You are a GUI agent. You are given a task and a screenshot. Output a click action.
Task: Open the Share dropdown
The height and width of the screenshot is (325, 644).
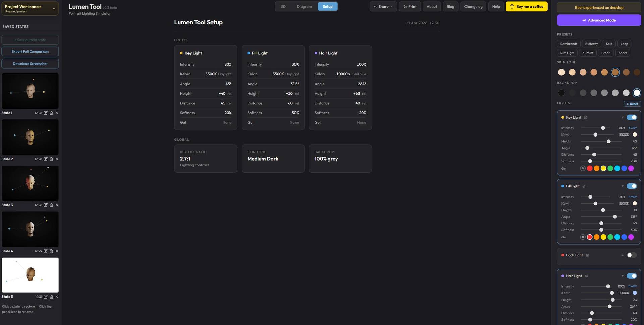(x=383, y=7)
